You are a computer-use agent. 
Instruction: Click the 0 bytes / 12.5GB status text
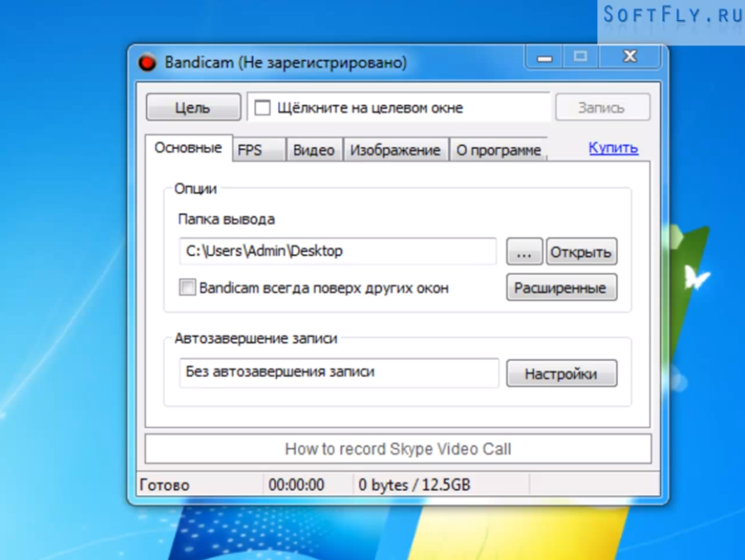click(414, 485)
